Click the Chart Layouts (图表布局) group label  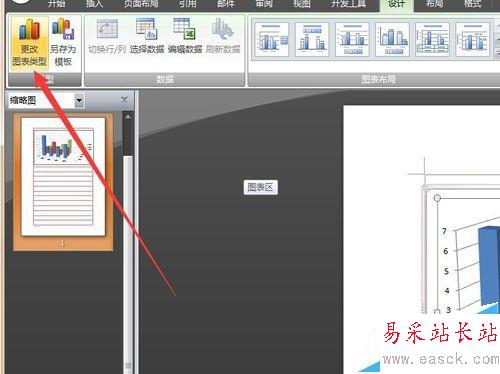tap(378, 79)
